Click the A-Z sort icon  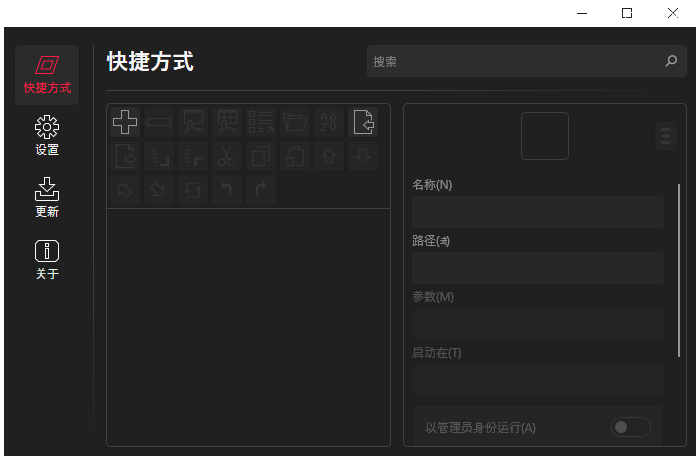(329, 122)
